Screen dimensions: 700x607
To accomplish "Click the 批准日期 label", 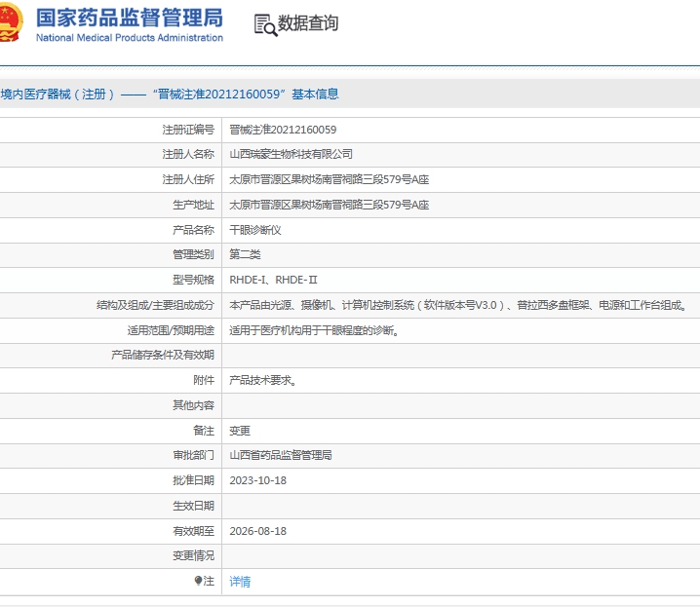I will 193,480.
